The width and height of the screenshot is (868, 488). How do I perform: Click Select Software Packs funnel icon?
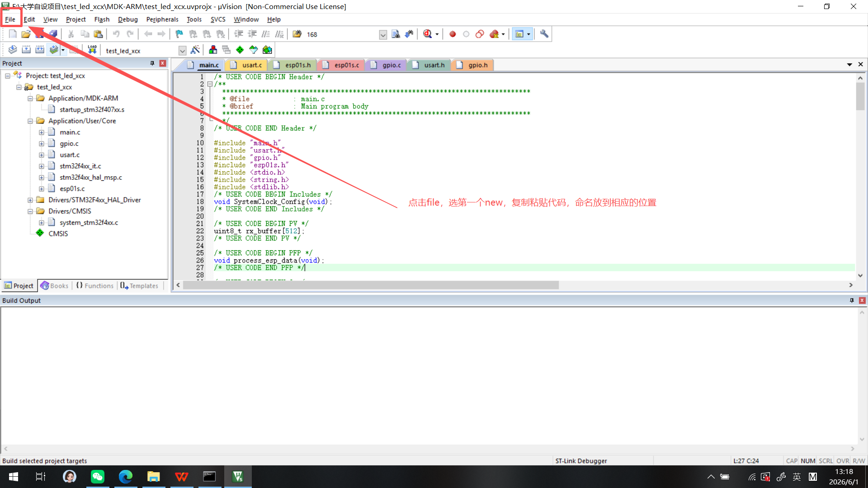pos(254,50)
